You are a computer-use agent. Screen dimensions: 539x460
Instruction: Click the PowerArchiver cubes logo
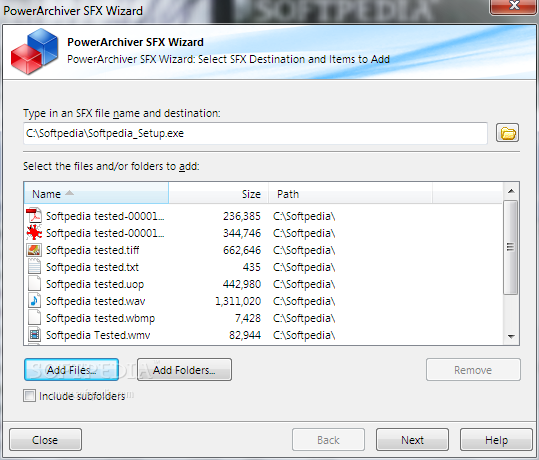pos(34,51)
